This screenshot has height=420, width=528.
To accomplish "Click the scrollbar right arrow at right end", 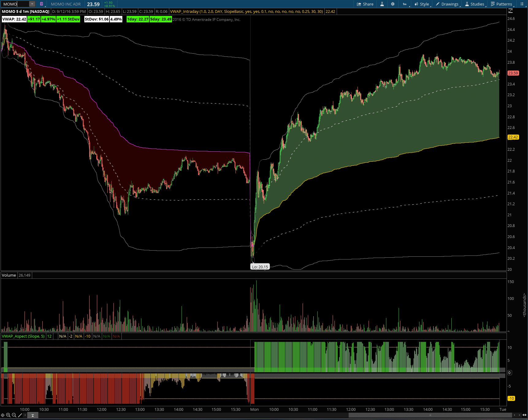I will click(x=519, y=415).
